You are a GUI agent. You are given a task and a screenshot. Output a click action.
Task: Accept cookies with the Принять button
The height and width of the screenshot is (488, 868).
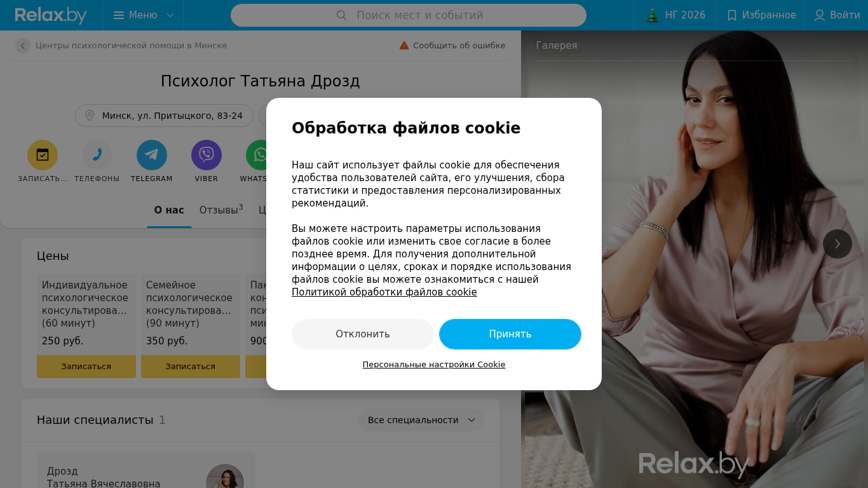coord(510,334)
